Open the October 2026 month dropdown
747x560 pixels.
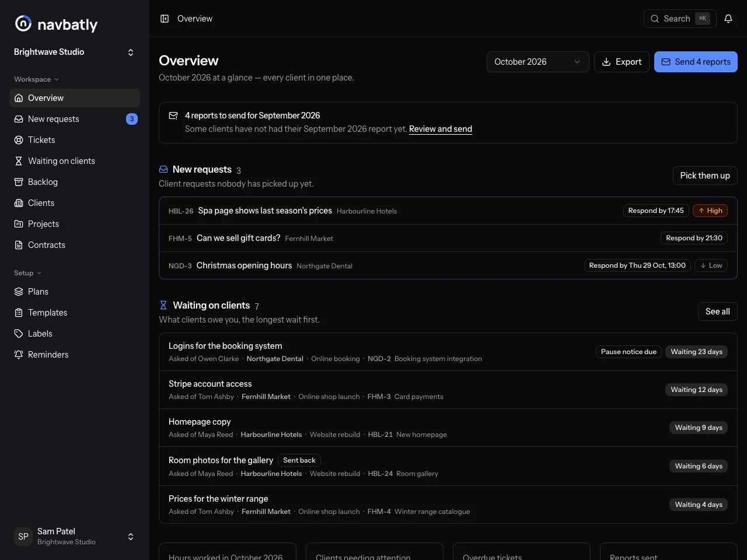click(x=537, y=62)
